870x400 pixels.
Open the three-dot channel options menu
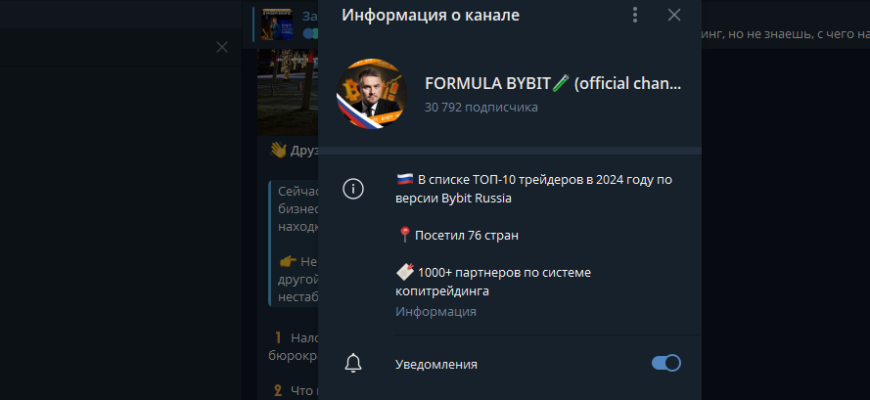[x=635, y=15]
